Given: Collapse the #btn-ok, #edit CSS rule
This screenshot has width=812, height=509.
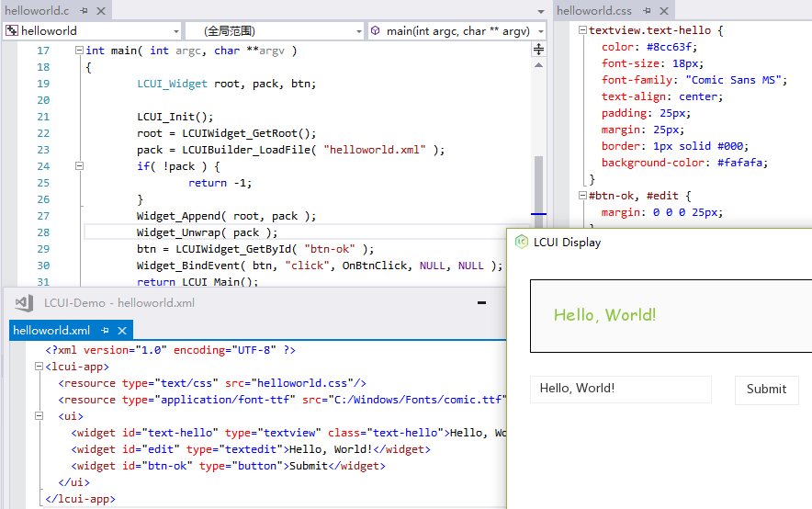Looking at the screenshot, I should (x=582, y=195).
